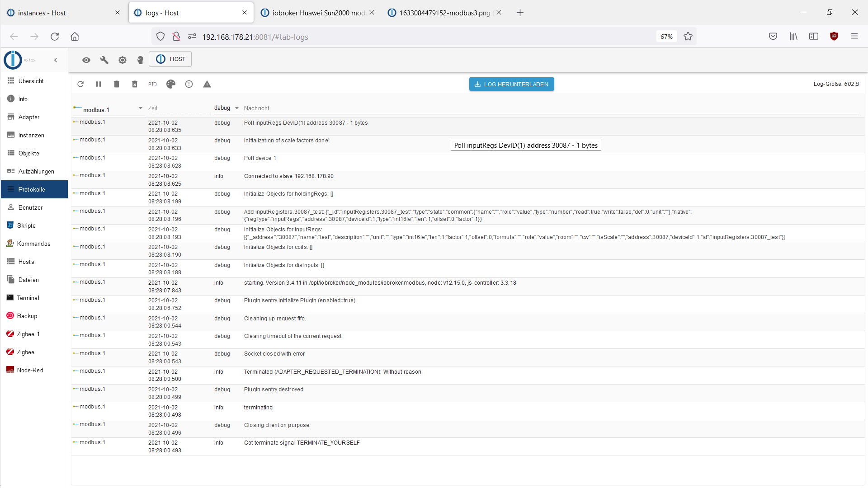Viewport: 868px width, 488px height.
Task: Reload the browser page
Action: 55,37
